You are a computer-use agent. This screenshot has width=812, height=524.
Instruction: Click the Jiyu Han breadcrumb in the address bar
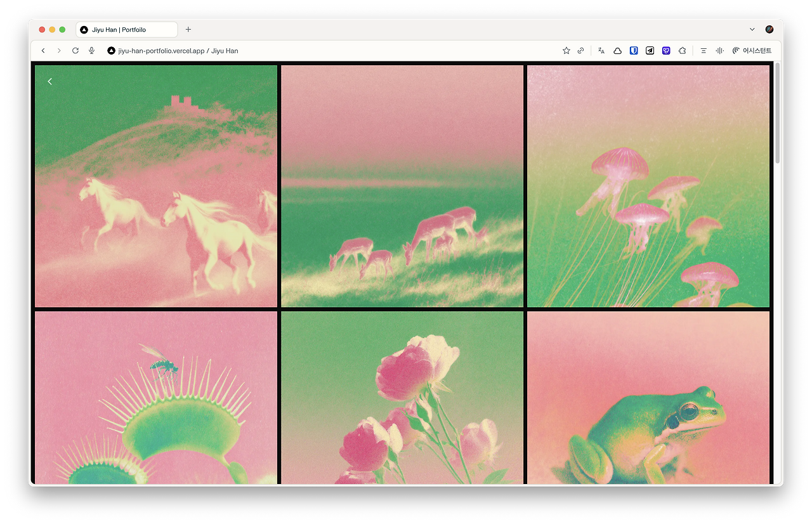[224, 51]
